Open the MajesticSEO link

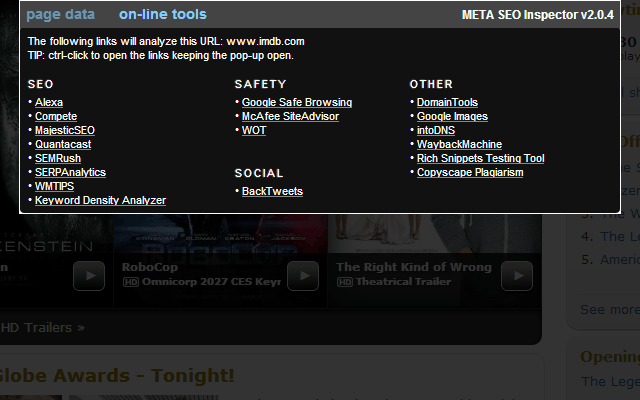tap(65, 130)
